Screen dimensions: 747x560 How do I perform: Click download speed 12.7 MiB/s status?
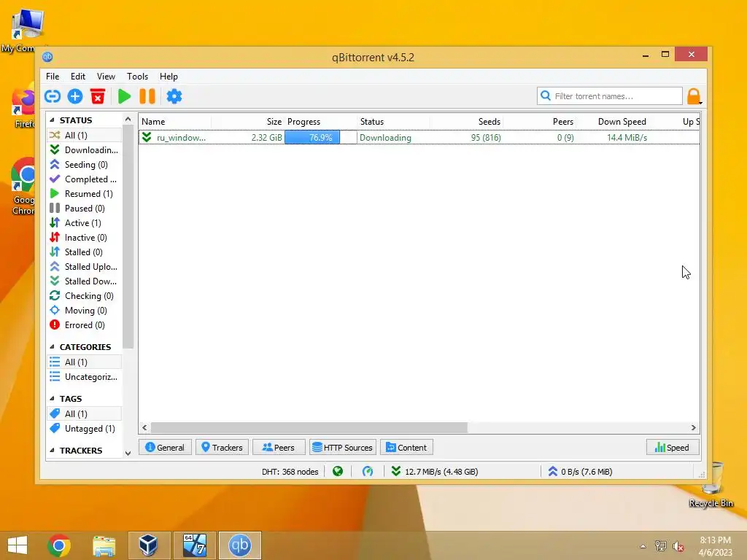435,472
